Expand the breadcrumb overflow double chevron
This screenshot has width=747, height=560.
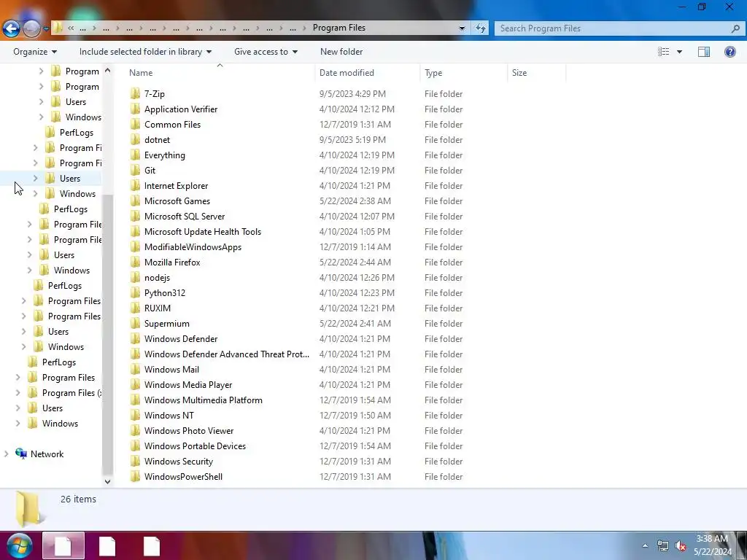[x=71, y=28]
